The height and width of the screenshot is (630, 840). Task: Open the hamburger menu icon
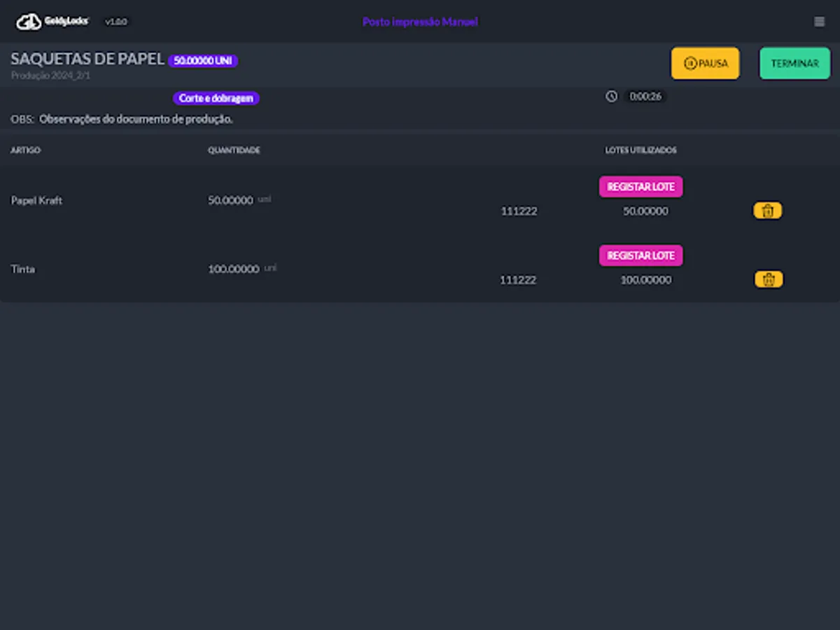819,22
